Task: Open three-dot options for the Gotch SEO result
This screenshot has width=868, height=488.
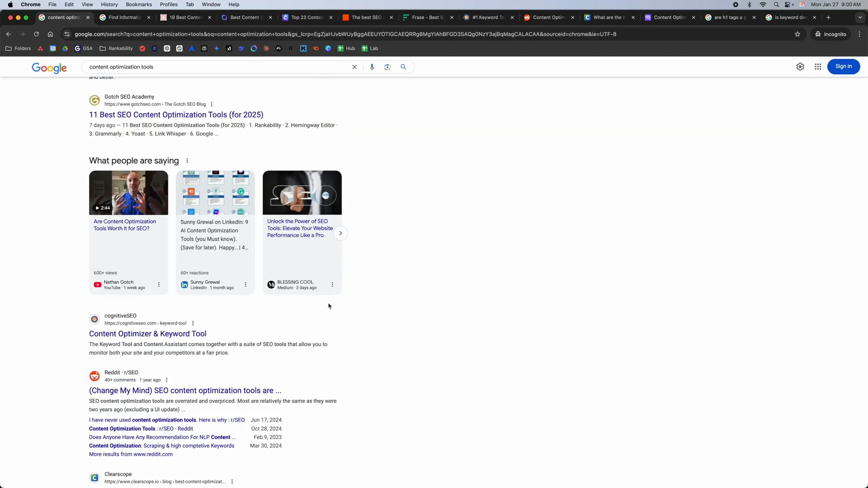Action: pyautogui.click(x=211, y=104)
